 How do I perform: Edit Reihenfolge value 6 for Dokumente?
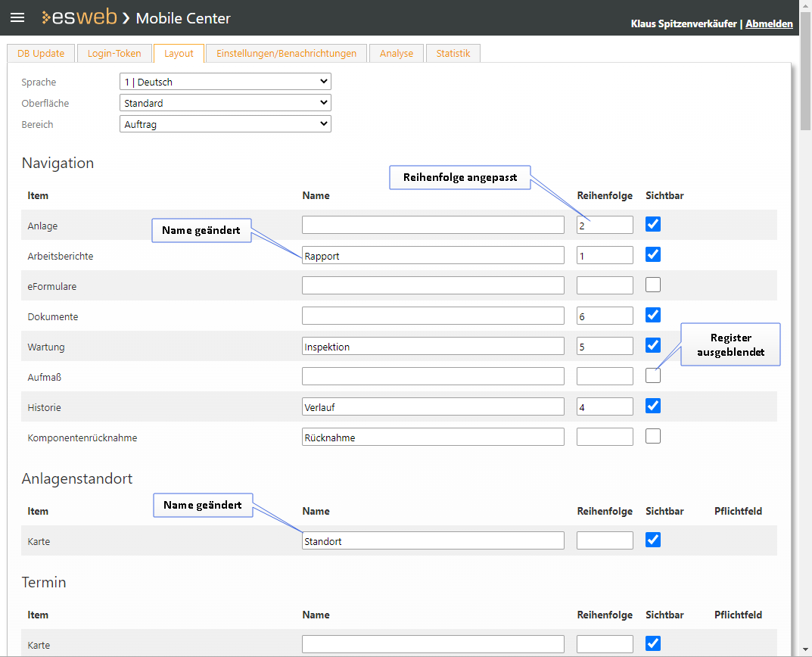(x=605, y=316)
